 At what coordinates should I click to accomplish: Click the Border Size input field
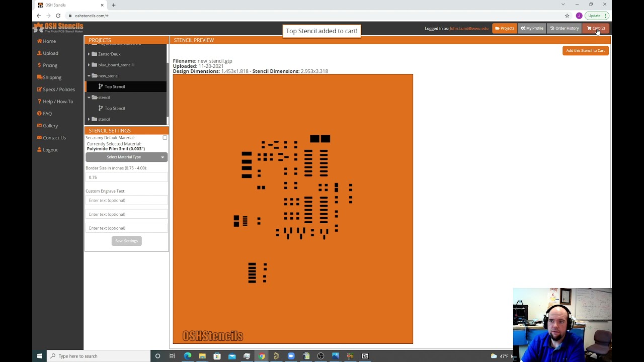(126, 177)
